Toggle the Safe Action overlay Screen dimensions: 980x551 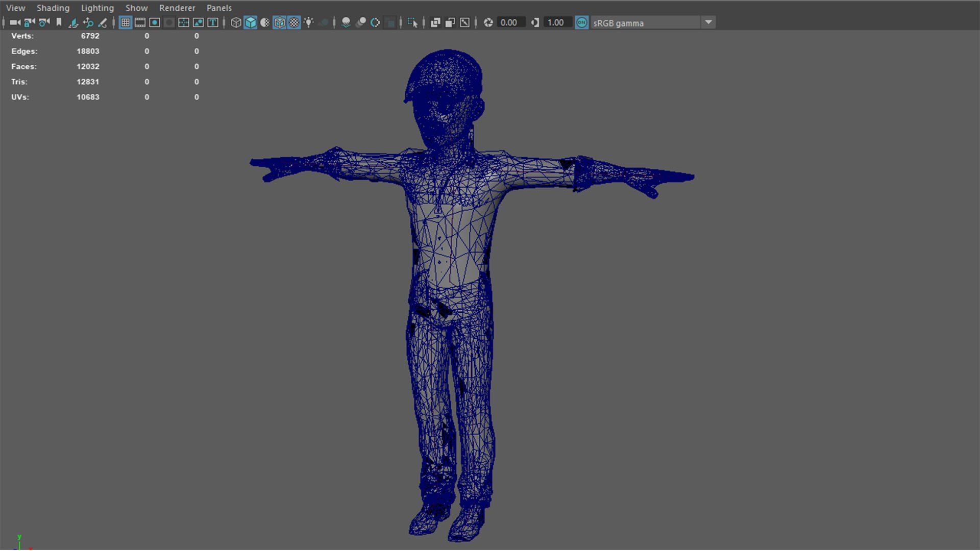pos(199,22)
